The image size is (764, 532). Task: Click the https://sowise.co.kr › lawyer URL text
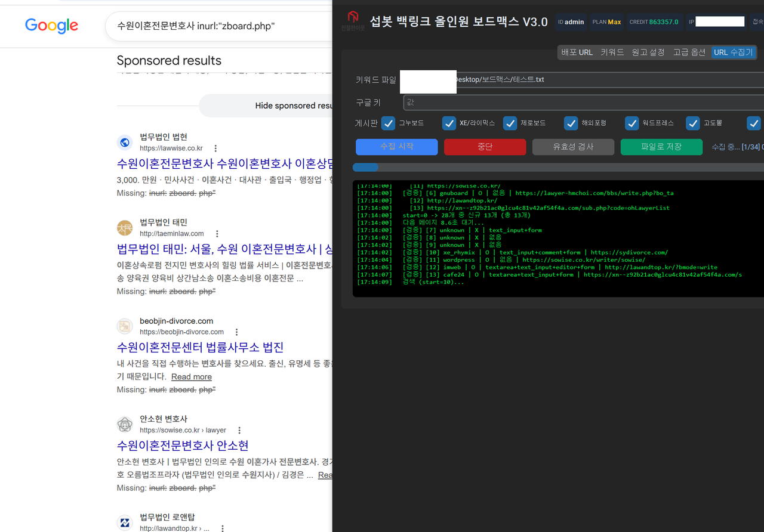(x=183, y=430)
